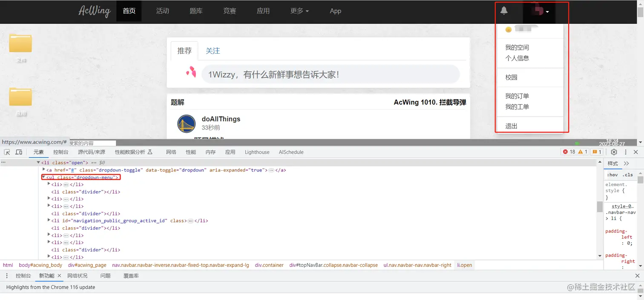The width and height of the screenshot is (644, 300).
Task: Switch to the 关注 feed tab
Action: 213,51
